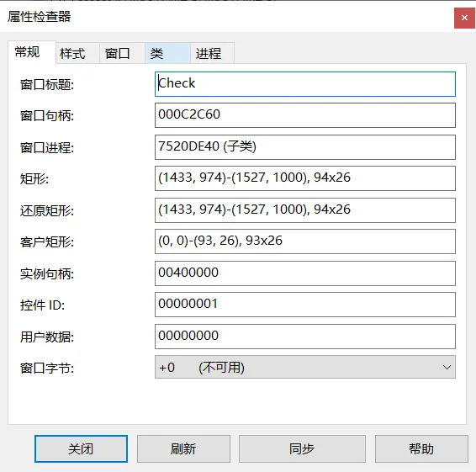Click the 窗口句柄 field 000C2C60
Image resolution: width=476 pixels, height=472 pixels.
pyautogui.click(x=305, y=115)
